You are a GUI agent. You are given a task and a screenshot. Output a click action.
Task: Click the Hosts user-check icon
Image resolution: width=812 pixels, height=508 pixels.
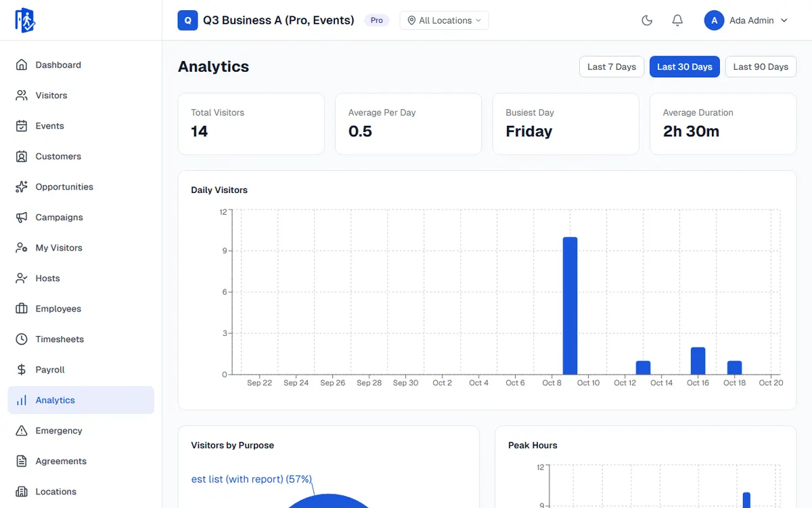click(22, 278)
